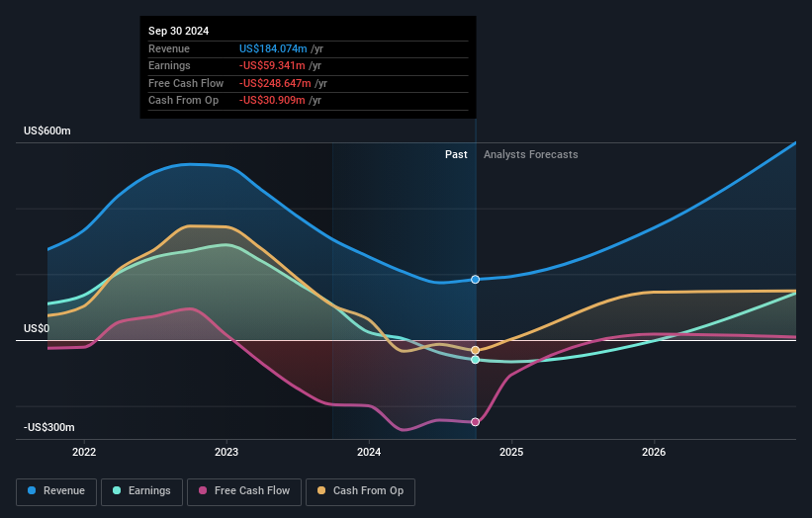Click the Cash From Op tooltip row label
This screenshot has height=518, width=812.
click(x=183, y=101)
